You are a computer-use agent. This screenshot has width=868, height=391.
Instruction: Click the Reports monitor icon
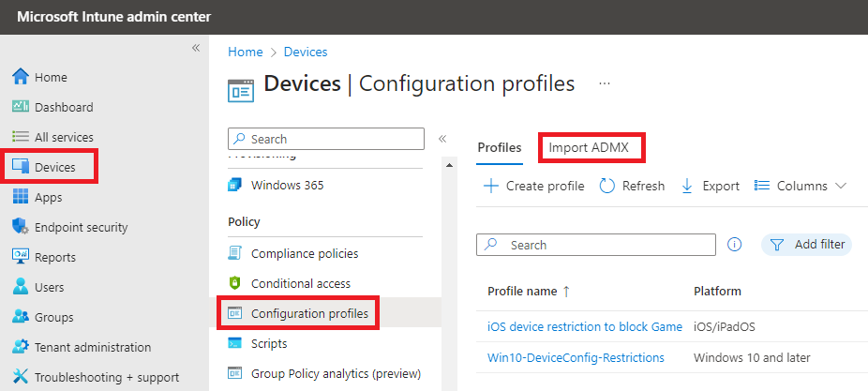click(x=21, y=257)
